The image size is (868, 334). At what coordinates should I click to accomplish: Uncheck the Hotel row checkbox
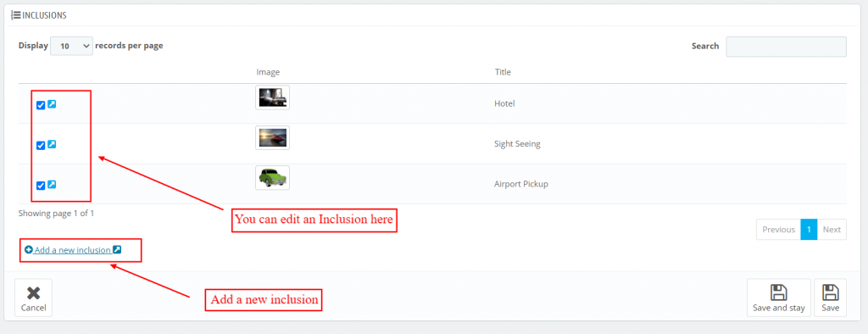41,105
